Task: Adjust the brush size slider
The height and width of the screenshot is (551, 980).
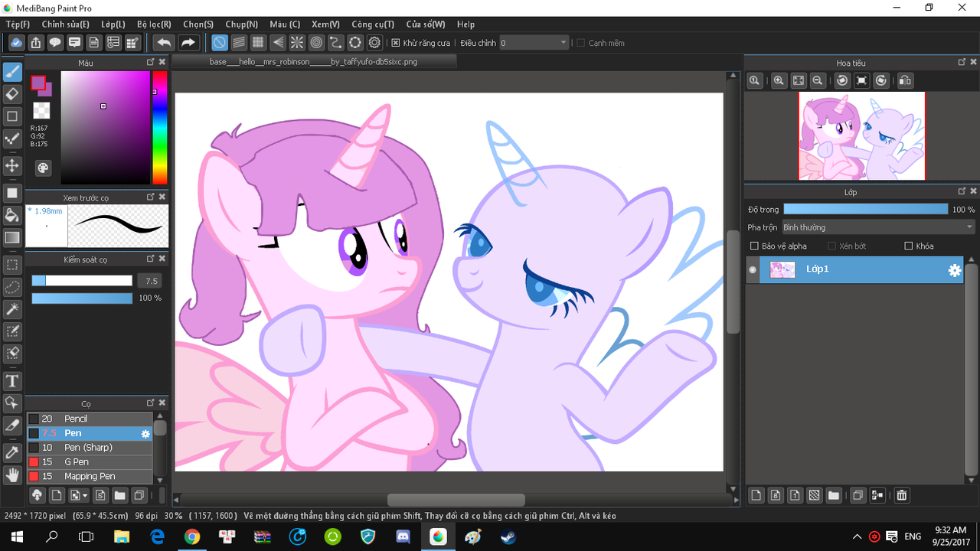Action: (x=82, y=281)
